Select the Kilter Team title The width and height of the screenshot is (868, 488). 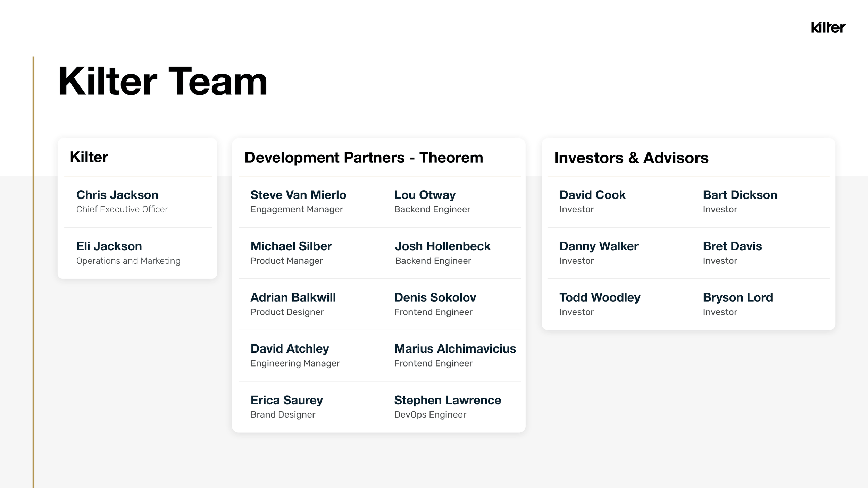click(x=163, y=81)
